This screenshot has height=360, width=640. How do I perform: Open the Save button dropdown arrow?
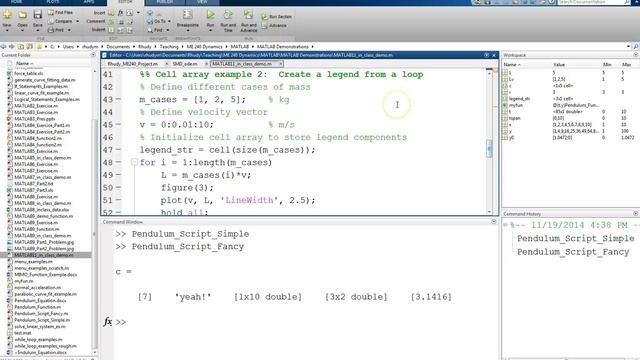pyautogui.click(x=38, y=31)
